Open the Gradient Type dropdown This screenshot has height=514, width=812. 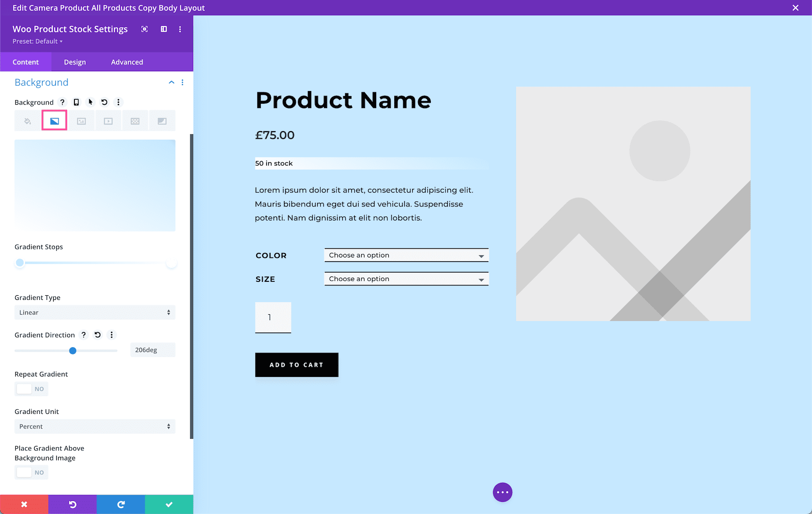coord(95,312)
